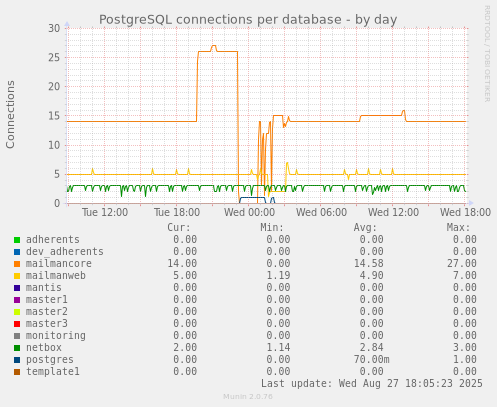Click the y-axis value 10
The height and width of the screenshot is (407, 497).
point(54,145)
